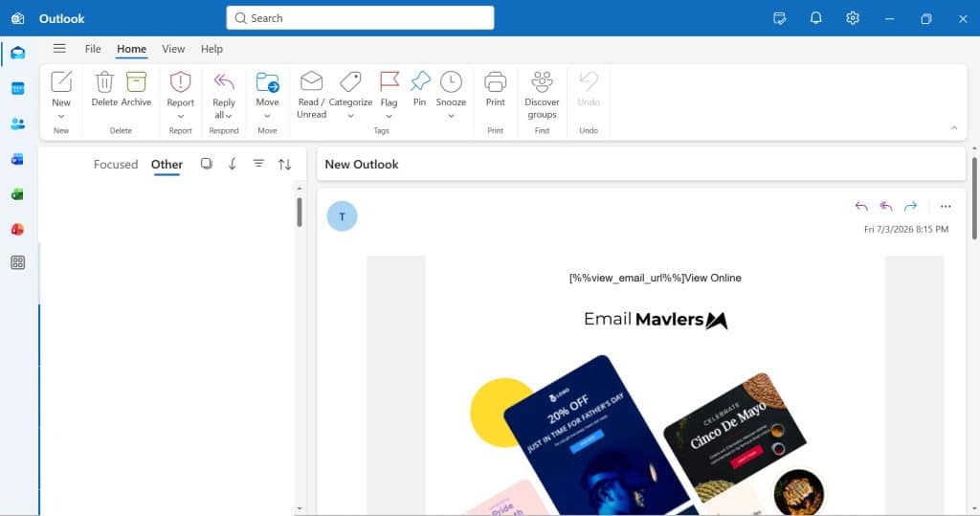Collapse the ribbon with chevron
The image size is (980, 516).
[x=954, y=128]
